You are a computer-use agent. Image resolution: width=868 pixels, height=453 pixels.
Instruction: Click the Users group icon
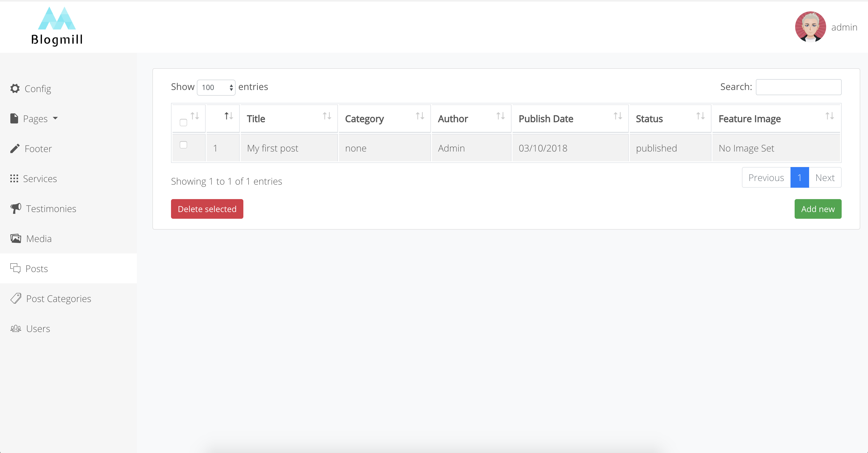coord(16,329)
